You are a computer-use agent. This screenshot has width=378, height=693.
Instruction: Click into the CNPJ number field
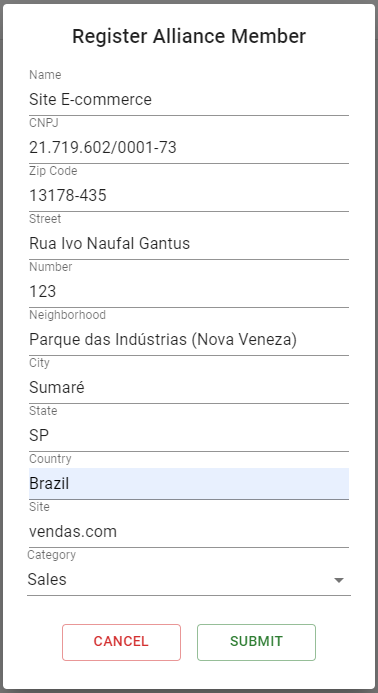coord(189,148)
